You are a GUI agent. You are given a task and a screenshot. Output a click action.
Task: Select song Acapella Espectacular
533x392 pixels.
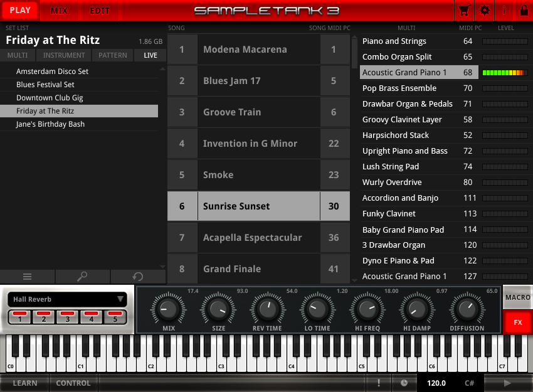(x=259, y=237)
